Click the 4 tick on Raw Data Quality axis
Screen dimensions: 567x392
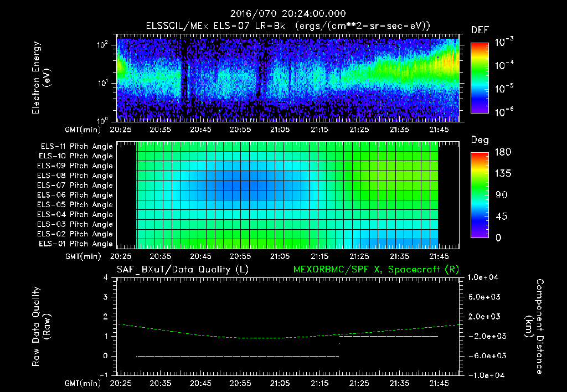pos(106,278)
